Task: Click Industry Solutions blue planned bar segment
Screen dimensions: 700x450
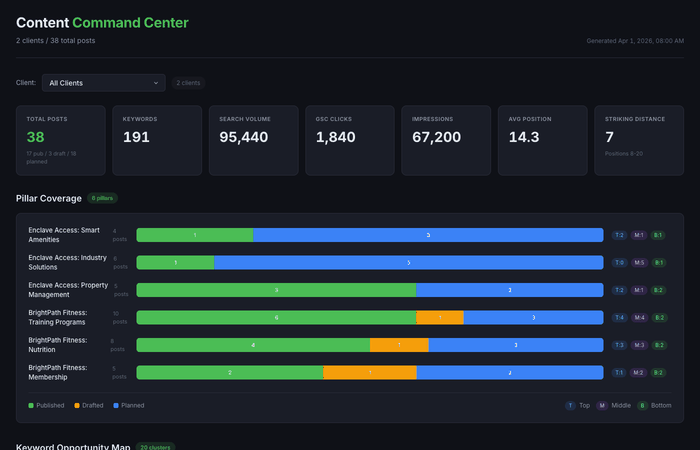Action: 409,262
